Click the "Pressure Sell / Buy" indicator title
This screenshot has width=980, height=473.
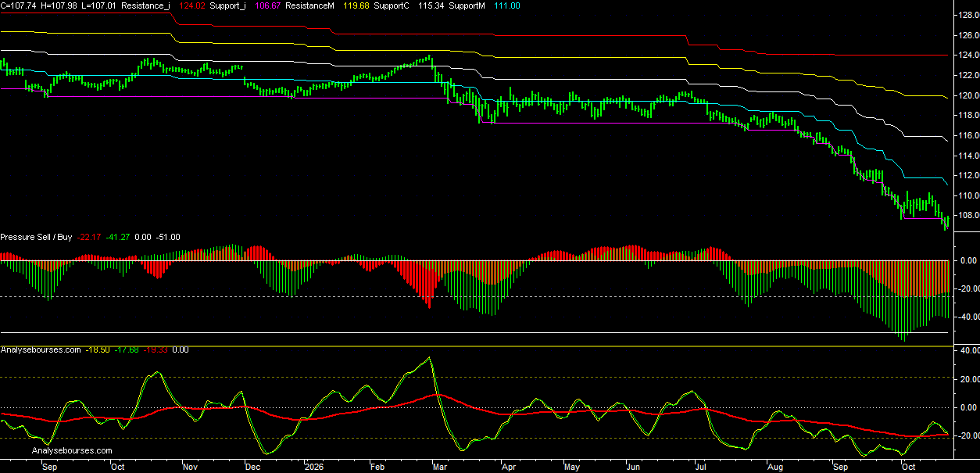37,237
